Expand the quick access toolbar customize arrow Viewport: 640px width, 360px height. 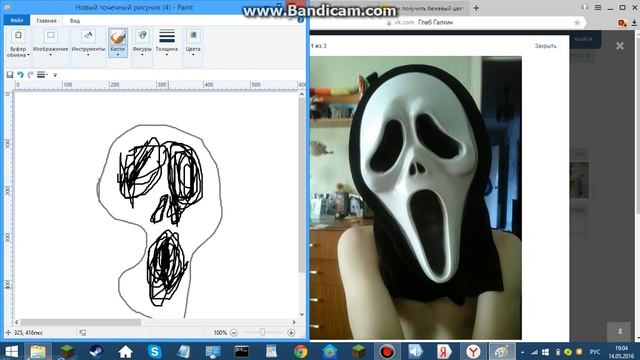[x=55, y=75]
